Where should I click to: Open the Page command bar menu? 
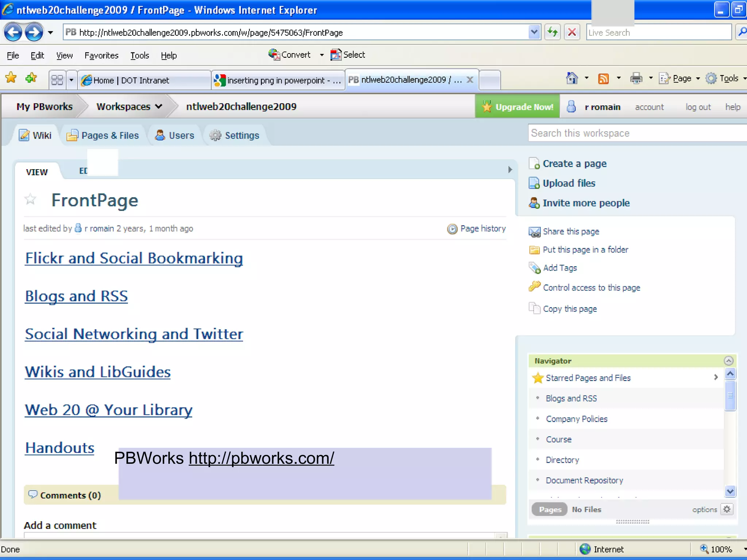(679, 78)
